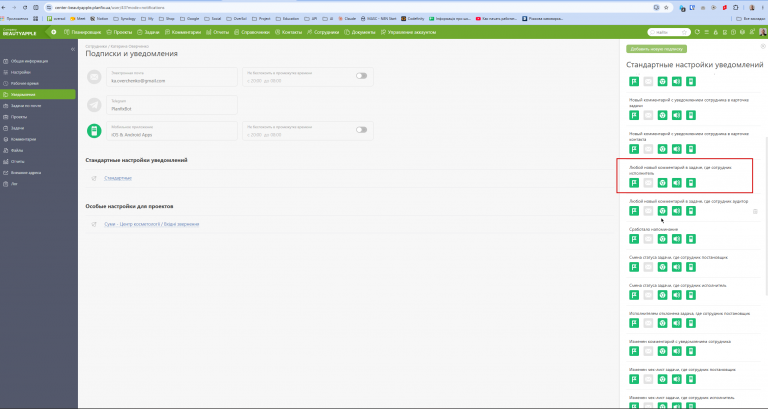Delete the 'сотрудник аудитор' subscription via trash icon
Screen dimensions: 768x409
click(x=755, y=211)
